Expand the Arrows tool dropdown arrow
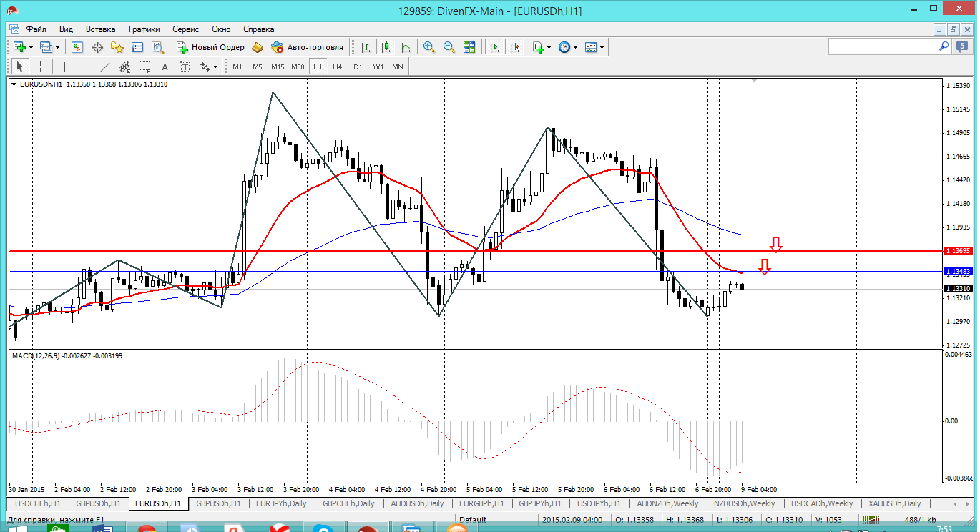Viewport: 980px width, 532px height. 215,66
